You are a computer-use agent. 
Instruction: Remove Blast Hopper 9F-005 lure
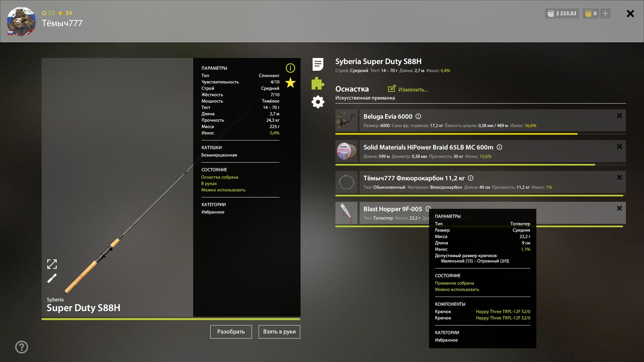pyautogui.click(x=620, y=208)
